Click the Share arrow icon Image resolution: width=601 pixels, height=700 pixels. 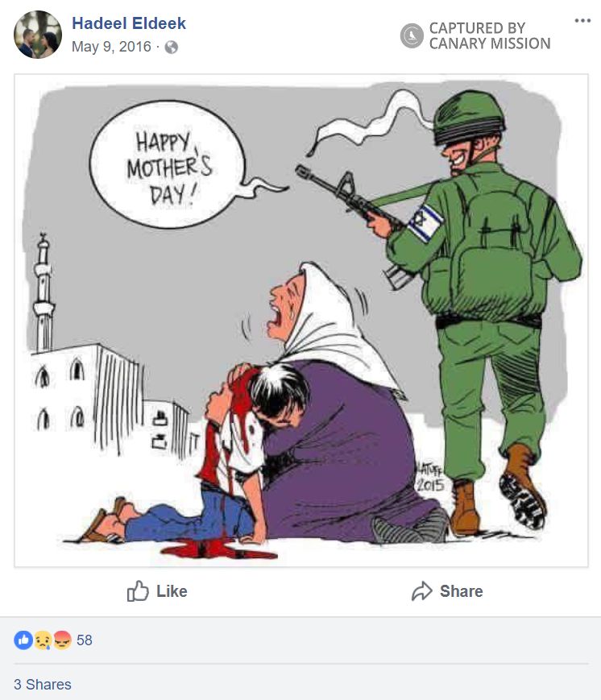click(421, 591)
